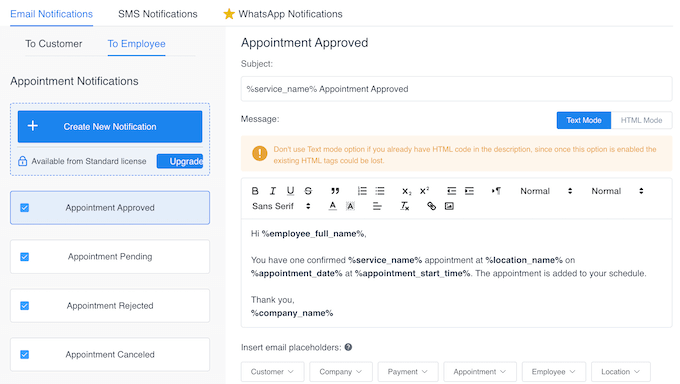Switch message editor to Text Mode
The image size is (680, 384).
(x=584, y=120)
